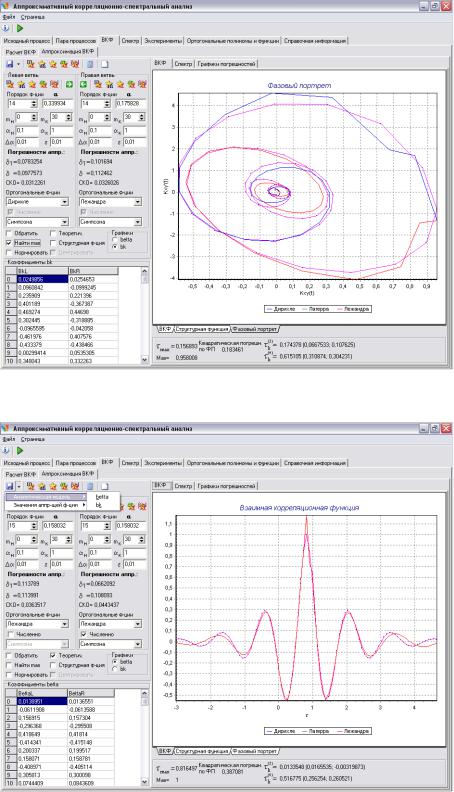Click the first star icon under Левая ветвь, top window

pyautogui.click(x=10, y=84)
